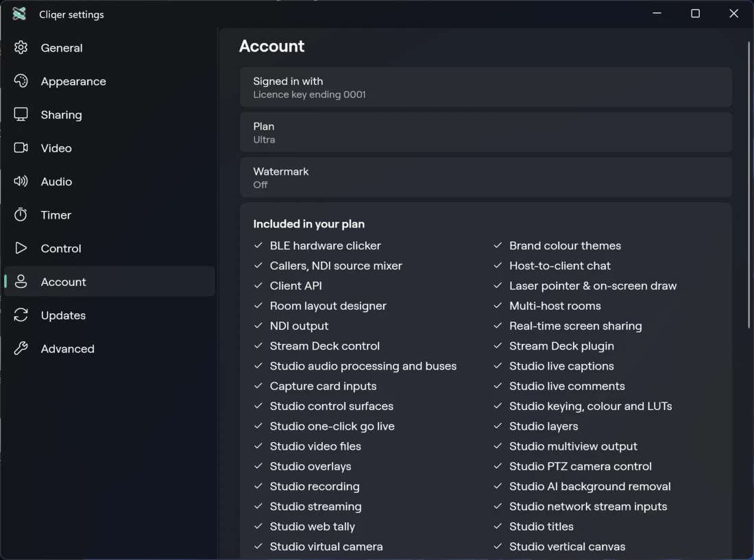Click the Advanced wrench icon
754x560 pixels.
21,348
